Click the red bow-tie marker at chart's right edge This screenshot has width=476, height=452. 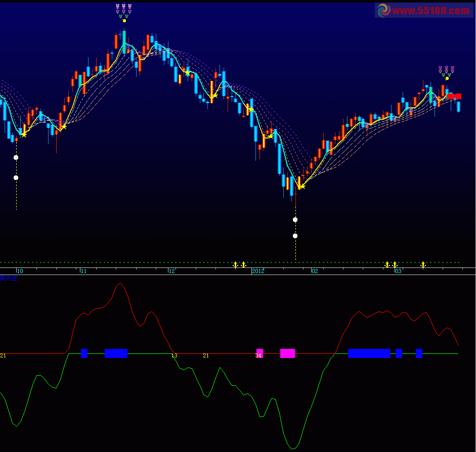click(x=454, y=96)
